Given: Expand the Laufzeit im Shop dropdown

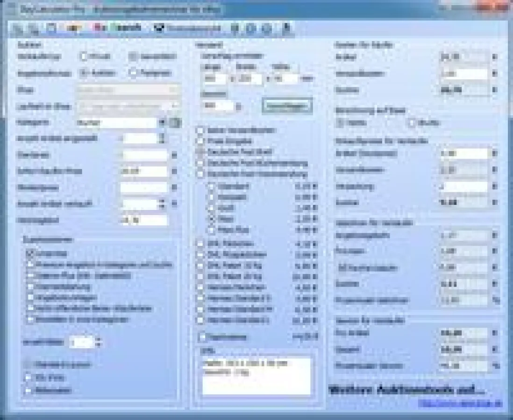Looking at the screenshot, I should tap(128, 106).
